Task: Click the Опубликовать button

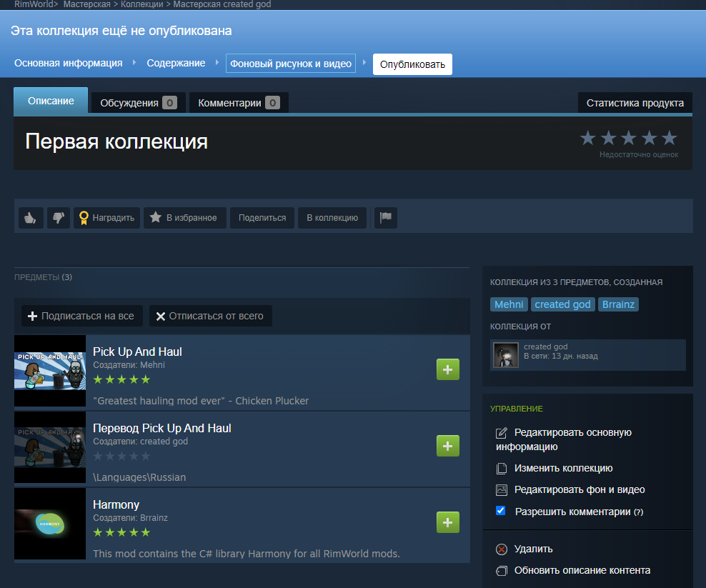Action: [412, 64]
